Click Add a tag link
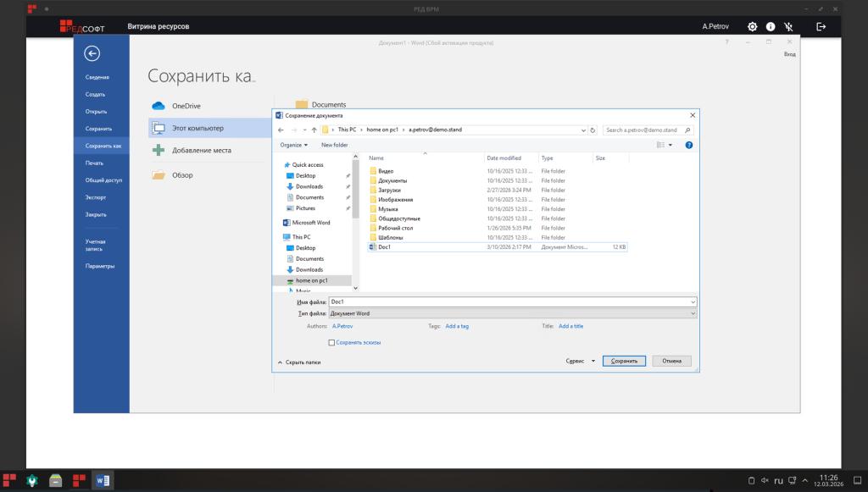Image resolution: width=868 pixels, height=492 pixels. (x=457, y=326)
